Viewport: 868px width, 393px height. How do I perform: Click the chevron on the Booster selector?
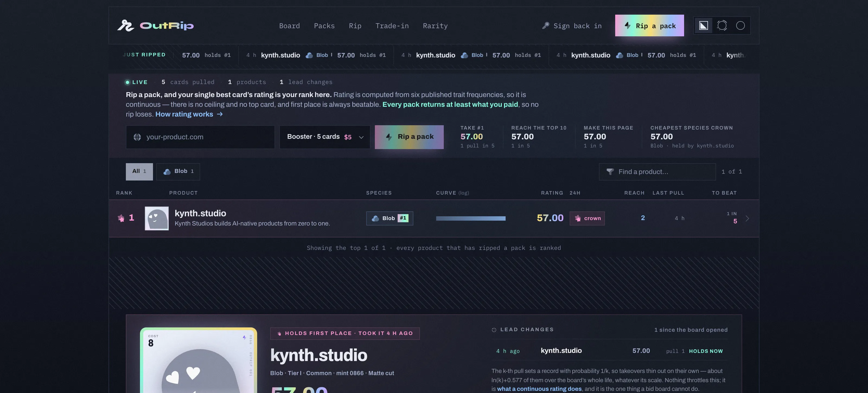point(361,137)
